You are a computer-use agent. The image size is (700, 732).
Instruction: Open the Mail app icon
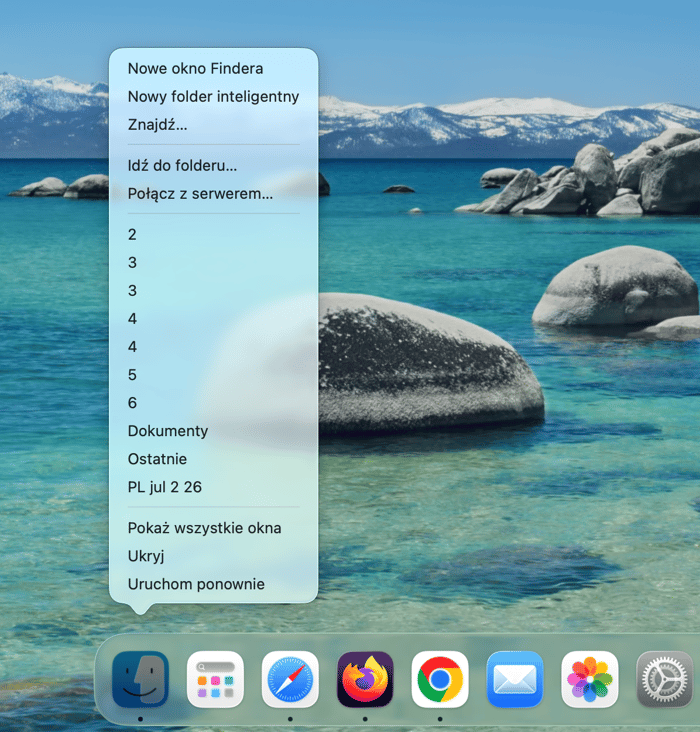[x=515, y=679]
